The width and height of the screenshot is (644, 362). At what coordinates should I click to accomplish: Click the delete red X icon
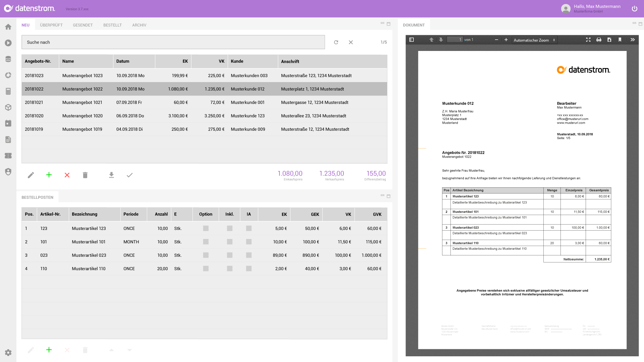[x=67, y=175]
